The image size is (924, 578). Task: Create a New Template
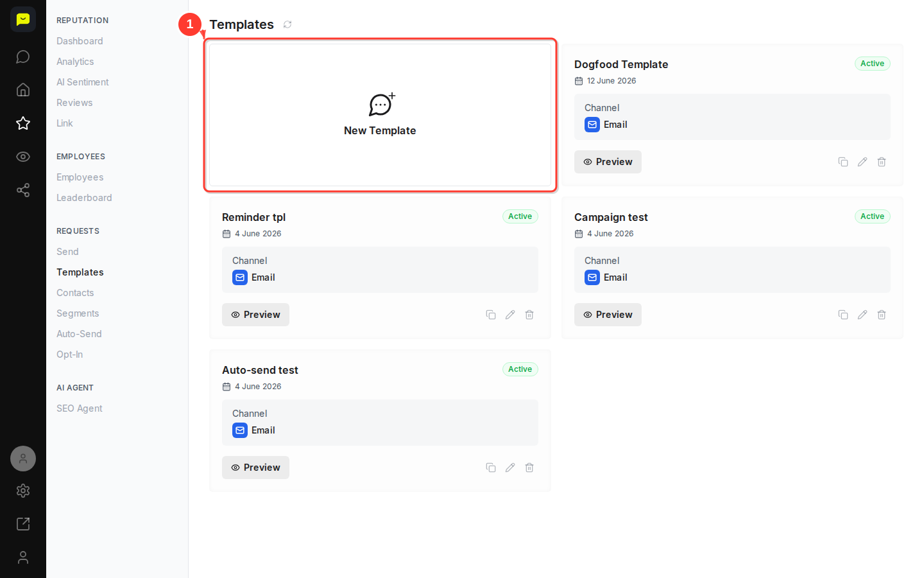[x=380, y=115]
